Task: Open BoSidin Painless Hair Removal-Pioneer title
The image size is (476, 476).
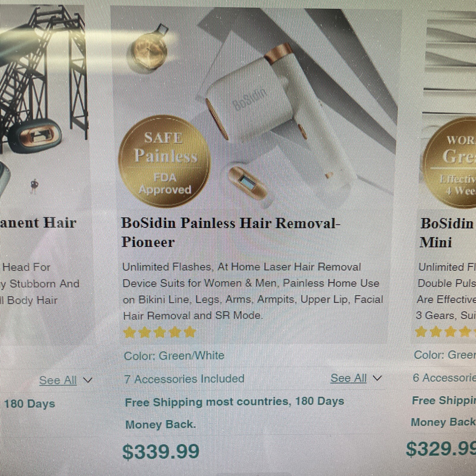Action: 231,232
